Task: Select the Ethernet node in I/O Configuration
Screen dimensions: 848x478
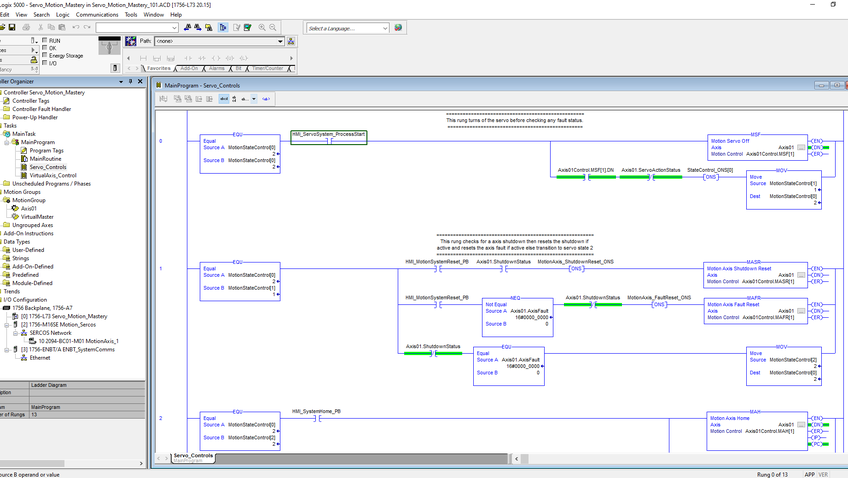Action: [x=39, y=358]
